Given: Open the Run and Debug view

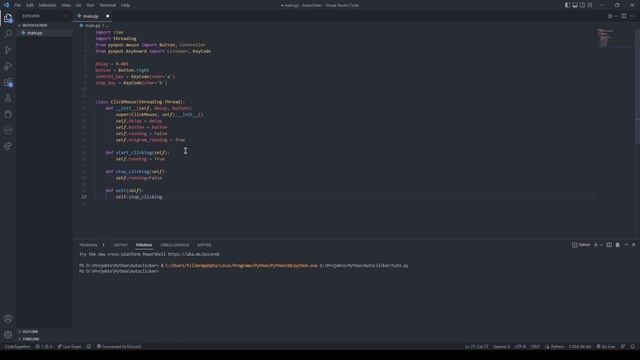Looking at the screenshot, I should (8, 66).
